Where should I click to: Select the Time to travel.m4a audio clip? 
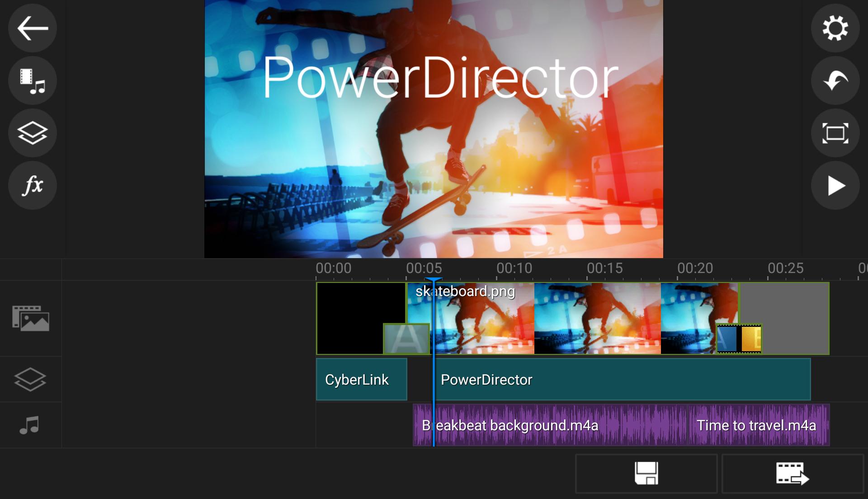[758, 425]
